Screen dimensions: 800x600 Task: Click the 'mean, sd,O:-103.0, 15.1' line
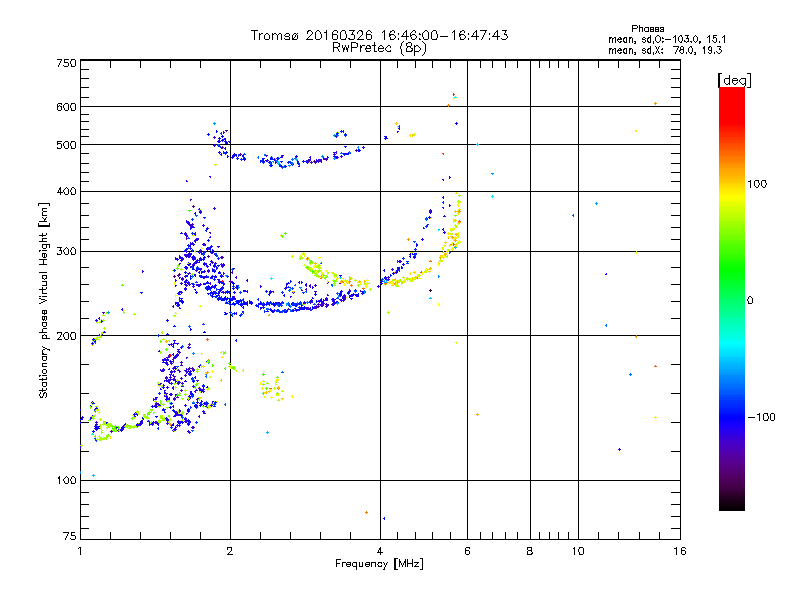click(667, 39)
